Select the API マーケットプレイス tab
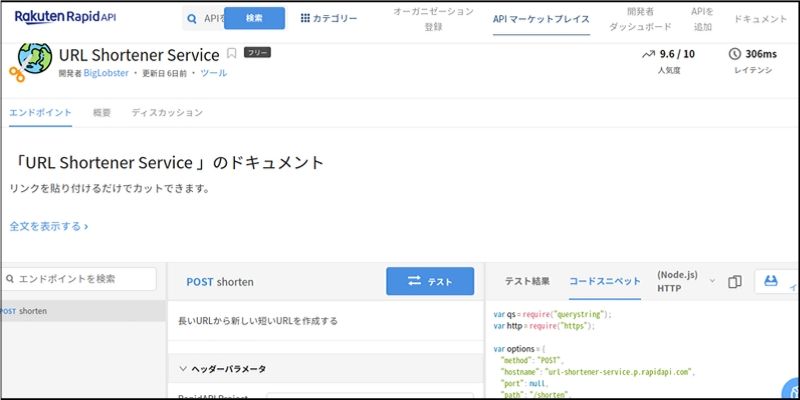 (x=541, y=19)
